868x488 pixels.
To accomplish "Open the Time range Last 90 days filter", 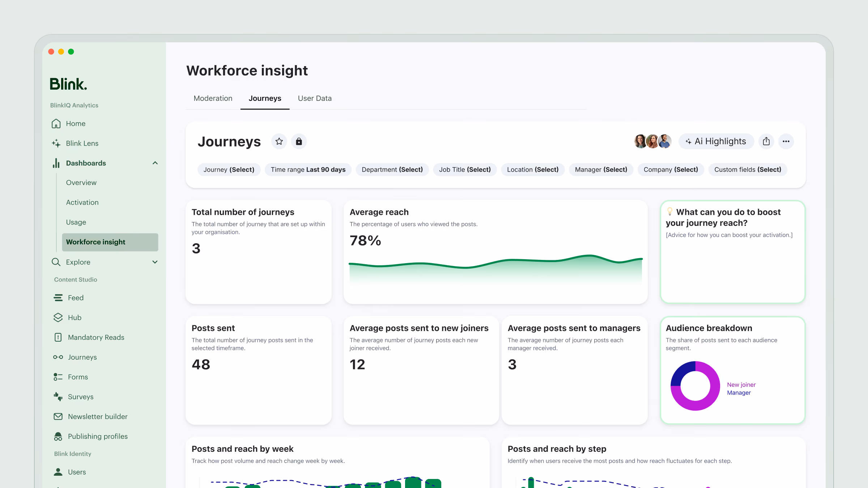I will [x=308, y=170].
